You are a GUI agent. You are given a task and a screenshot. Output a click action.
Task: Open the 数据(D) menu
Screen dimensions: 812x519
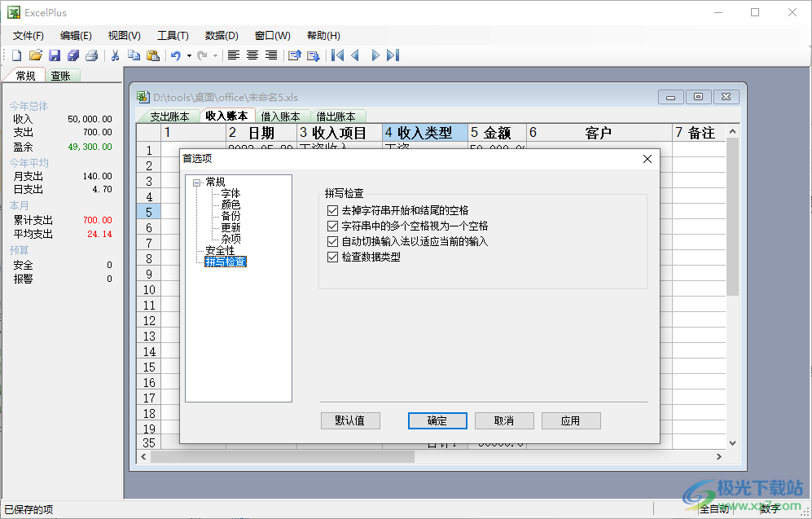[x=222, y=36]
